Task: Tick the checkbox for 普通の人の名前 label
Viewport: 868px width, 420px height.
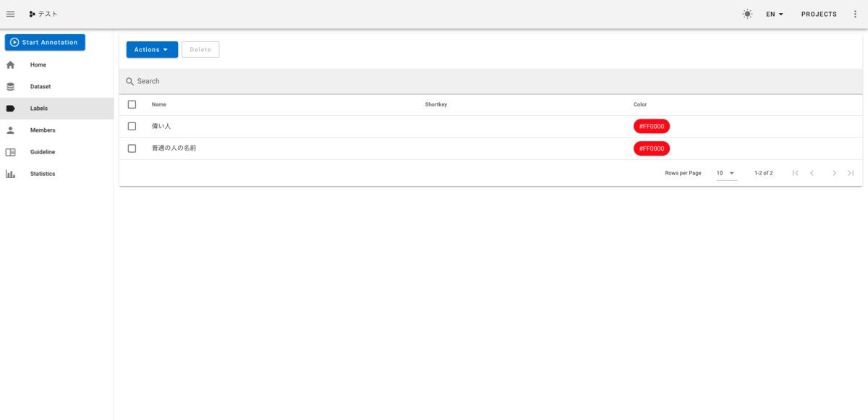Action: (132, 148)
